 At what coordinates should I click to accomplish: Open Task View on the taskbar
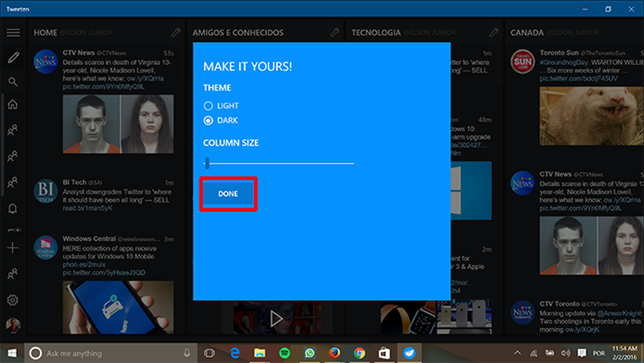pos(209,353)
